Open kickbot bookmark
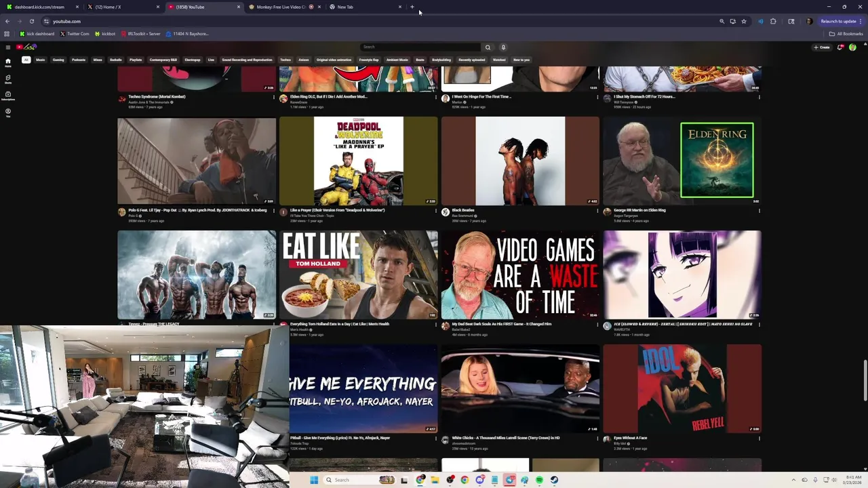The height and width of the screenshot is (488, 868). pos(105,33)
